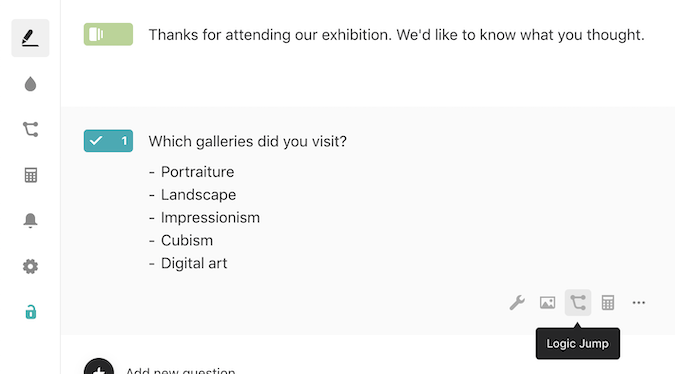Open the Settings gear icon in sidebar
The image size is (675, 374).
30,266
